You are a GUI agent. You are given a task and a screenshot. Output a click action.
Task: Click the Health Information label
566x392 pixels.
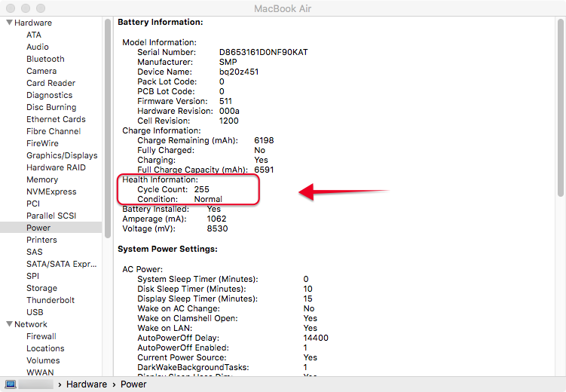(160, 179)
